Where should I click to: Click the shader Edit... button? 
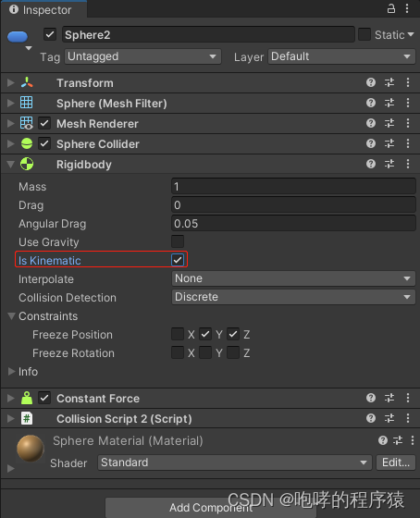pyautogui.click(x=396, y=462)
